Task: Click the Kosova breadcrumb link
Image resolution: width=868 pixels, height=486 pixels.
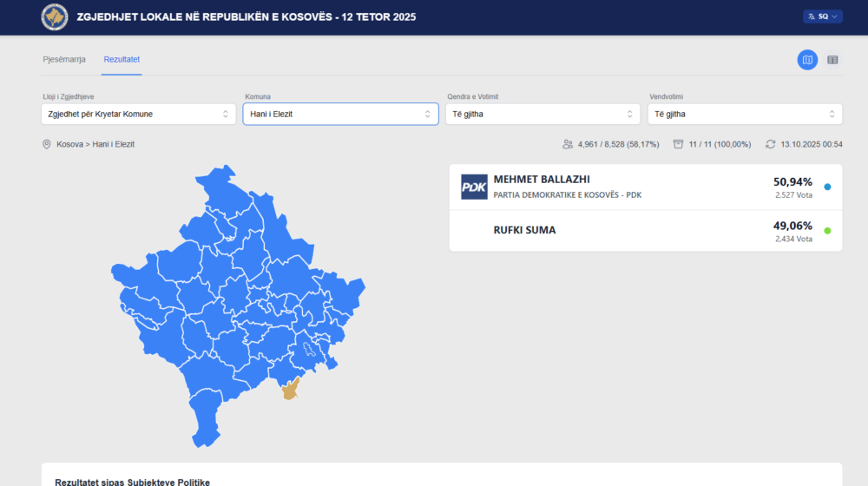Action: coord(70,144)
